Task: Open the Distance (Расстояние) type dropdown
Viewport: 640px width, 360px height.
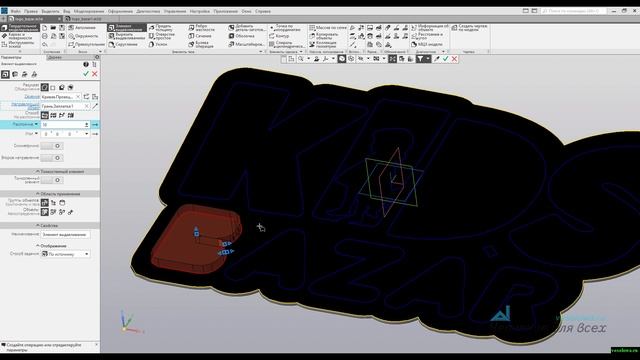Action: [x=36, y=124]
